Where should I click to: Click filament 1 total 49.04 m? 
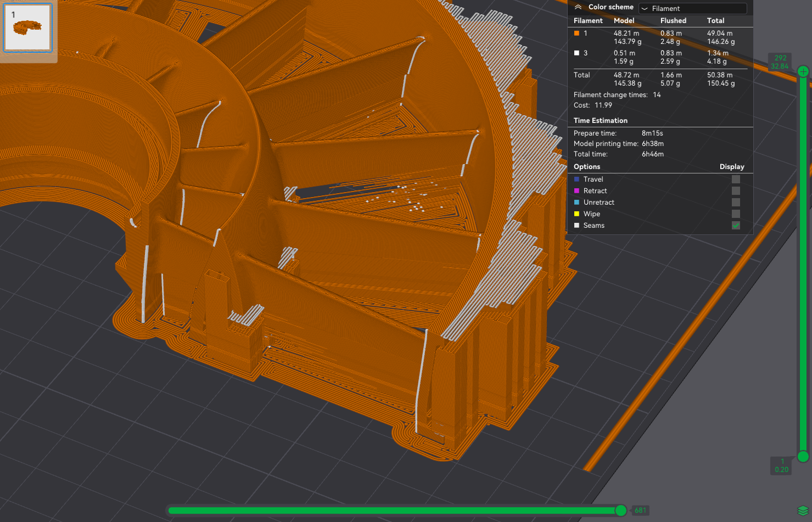coord(720,33)
